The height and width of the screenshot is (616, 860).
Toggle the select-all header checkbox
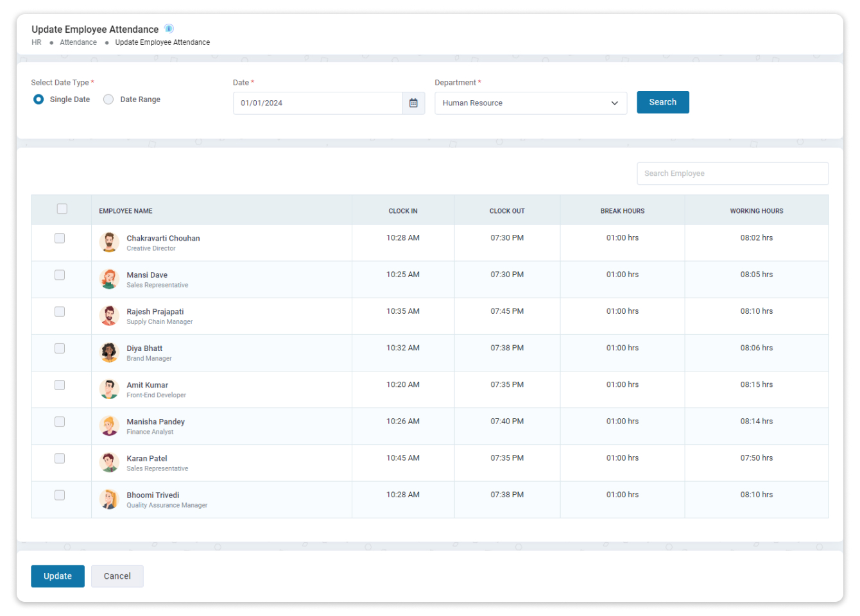click(62, 209)
